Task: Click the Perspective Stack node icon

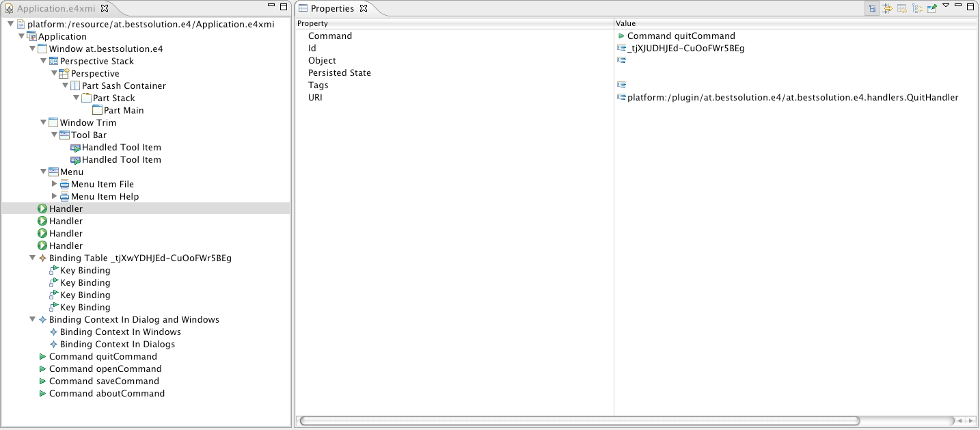Action: [54, 62]
